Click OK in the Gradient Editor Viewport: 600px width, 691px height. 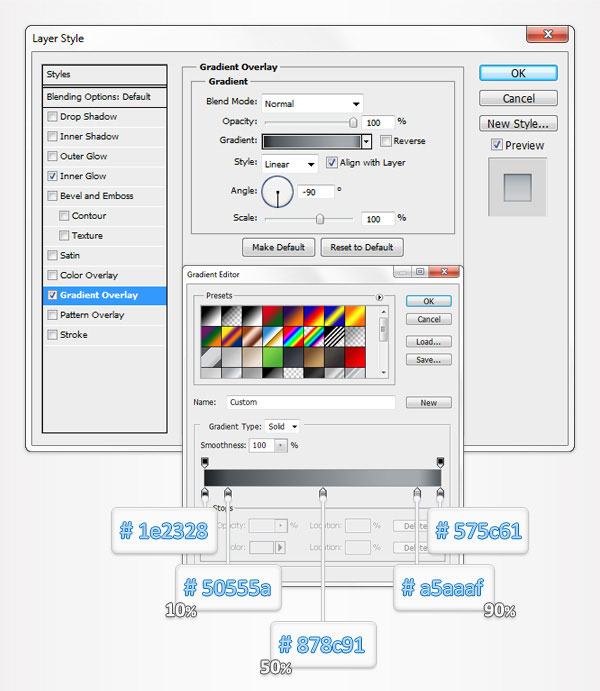[x=429, y=301]
